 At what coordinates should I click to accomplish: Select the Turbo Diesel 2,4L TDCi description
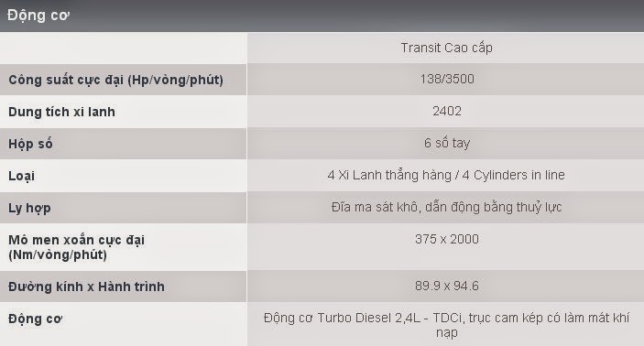pos(446,325)
